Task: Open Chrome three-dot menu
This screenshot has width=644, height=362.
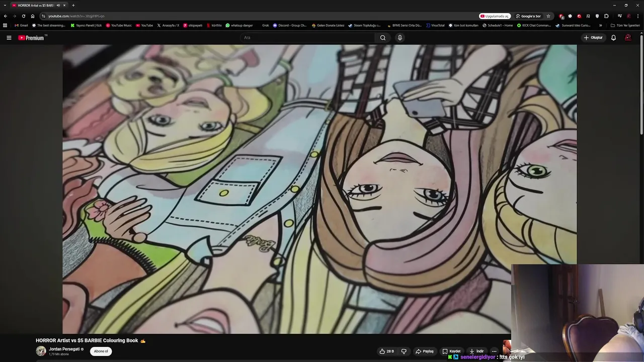Action: click(x=637, y=16)
